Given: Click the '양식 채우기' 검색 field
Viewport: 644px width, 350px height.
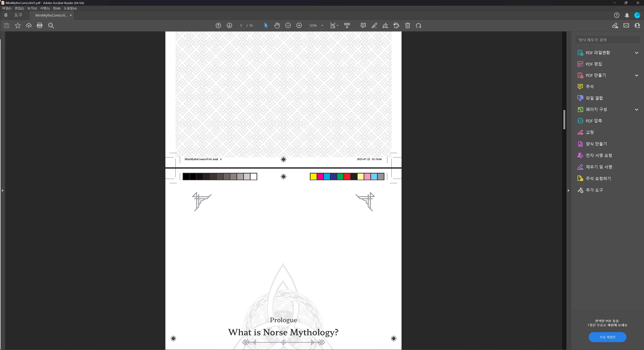Looking at the screenshot, I should tap(607, 40).
